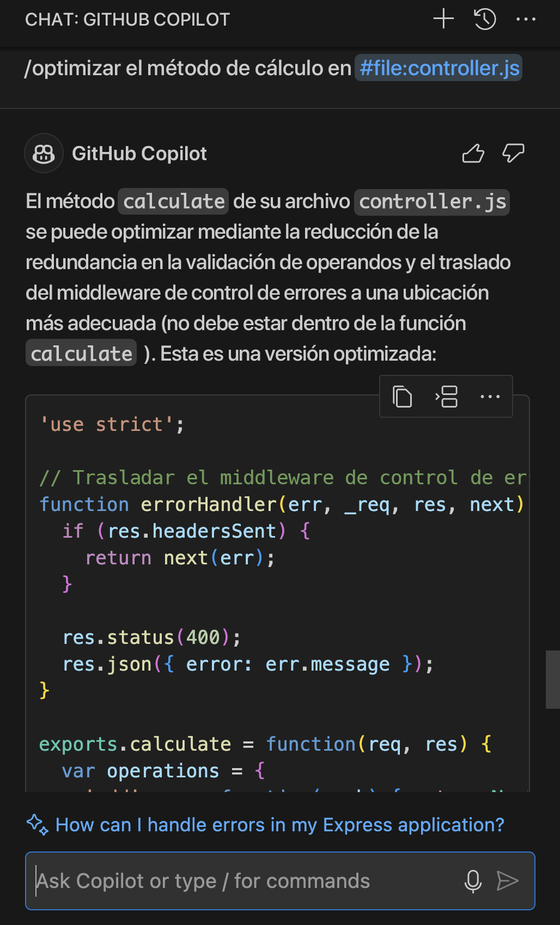560x925 pixels.
Task: Open the #file:controller.js reference
Action: [x=439, y=68]
